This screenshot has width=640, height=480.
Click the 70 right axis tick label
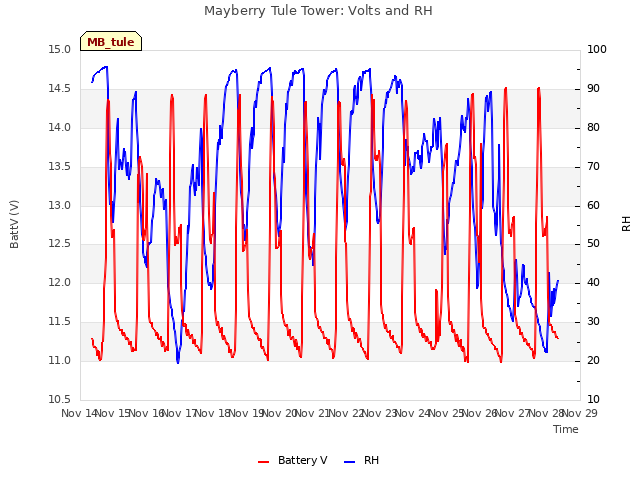pos(593,167)
